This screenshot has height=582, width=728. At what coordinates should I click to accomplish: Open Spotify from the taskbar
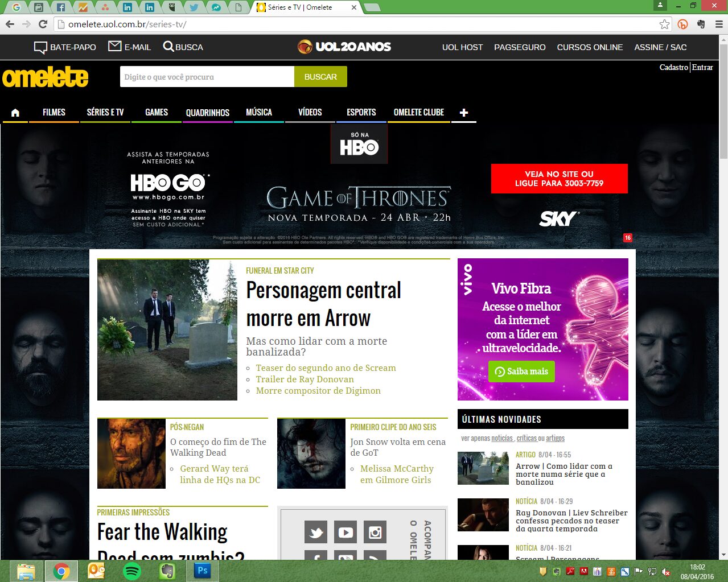[132, 571]
